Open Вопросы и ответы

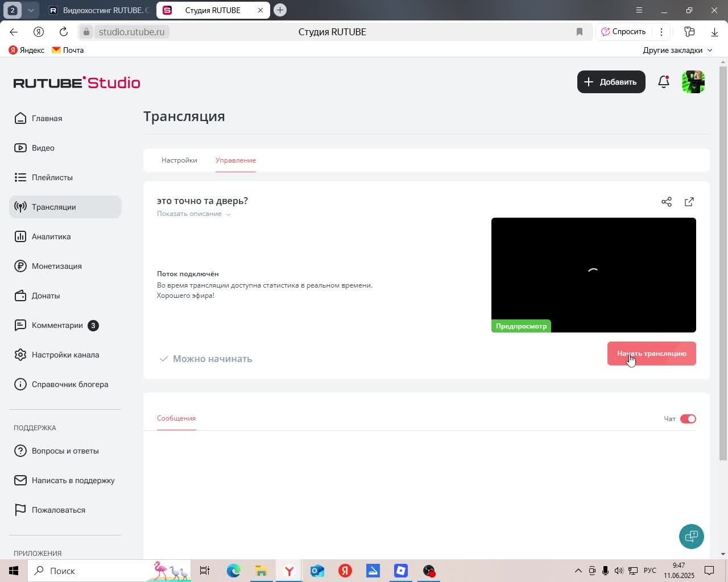click(x=65, y=451)
